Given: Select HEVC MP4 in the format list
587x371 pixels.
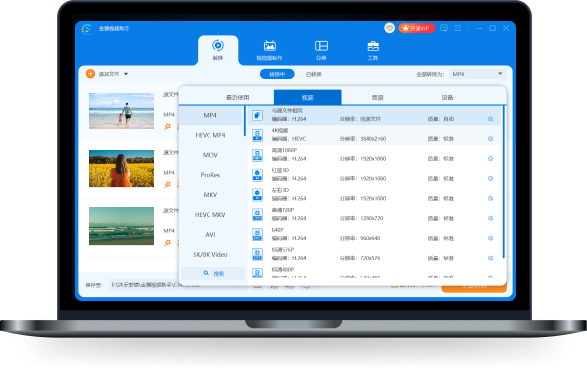Looking at the screenshot, I should 210,135.
